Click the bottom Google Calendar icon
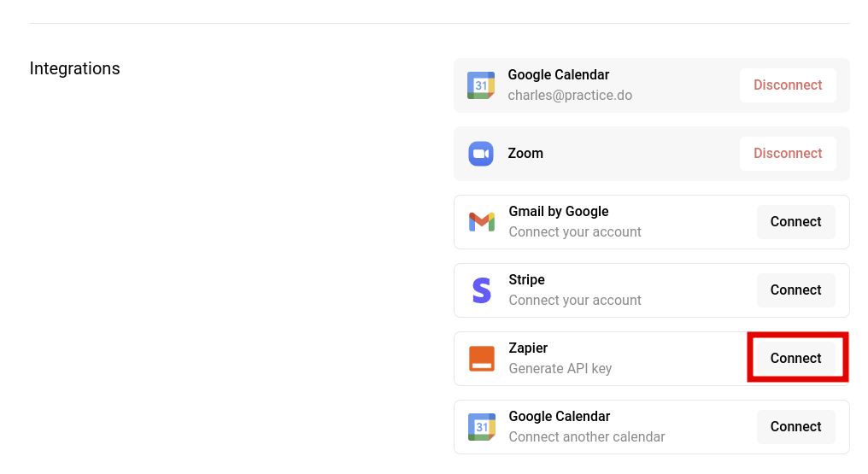Screen dimensions: 868x474 [482, 427]
